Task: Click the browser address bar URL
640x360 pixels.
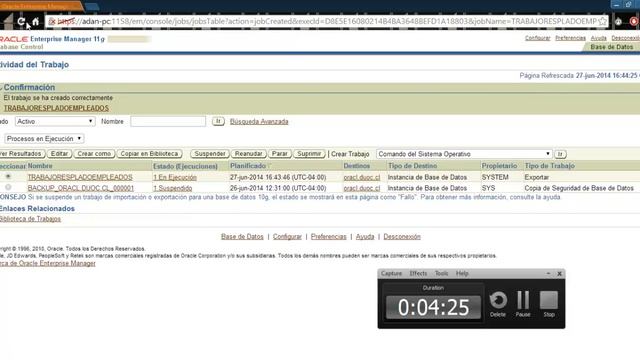Action: point(327,22)
